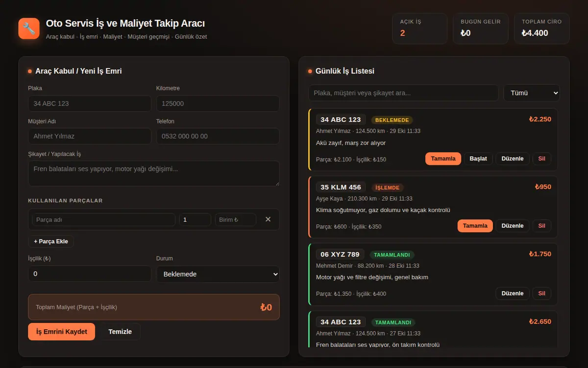588x368 pixels.
Task: Edit the 06 XYZ 789 job
Action: (x=513, y=293)
